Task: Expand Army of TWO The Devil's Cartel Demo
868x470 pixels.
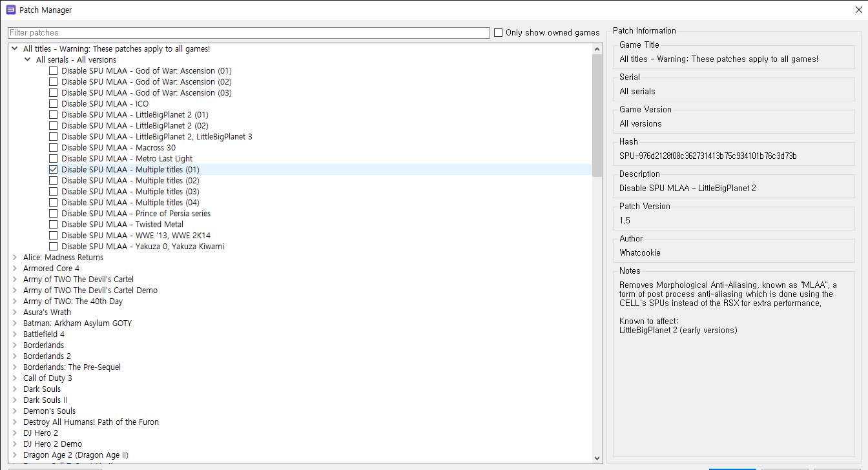Action: [x=14, y=291]
